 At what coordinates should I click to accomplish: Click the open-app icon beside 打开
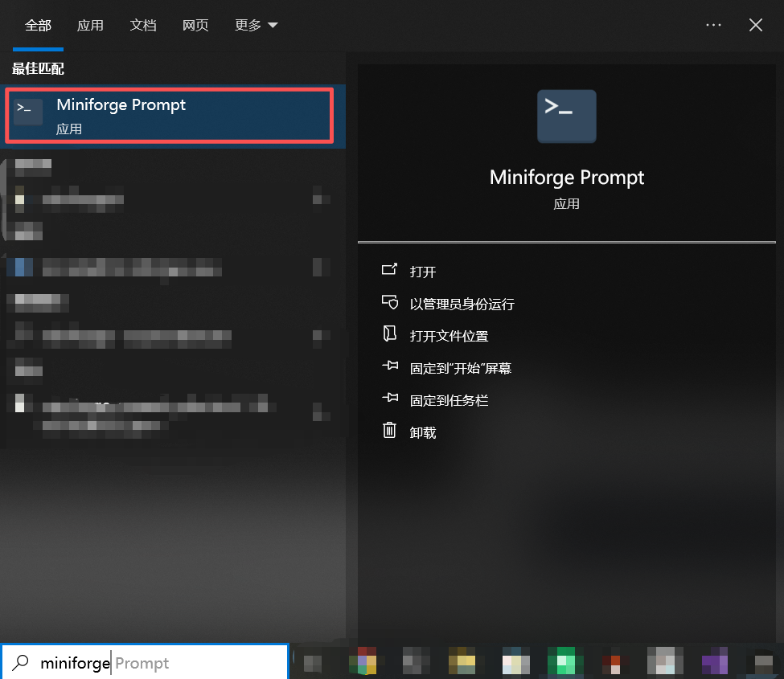(389, 270)
